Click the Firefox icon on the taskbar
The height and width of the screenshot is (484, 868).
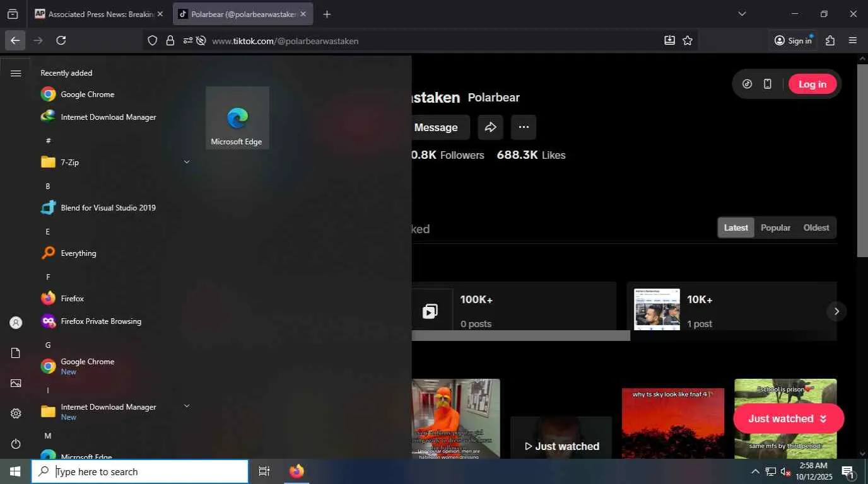296,471
